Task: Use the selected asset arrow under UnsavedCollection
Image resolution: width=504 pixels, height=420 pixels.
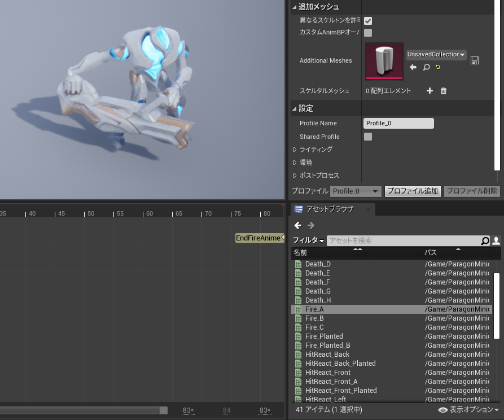Action: pyautogui.click(x=413, y=67)
